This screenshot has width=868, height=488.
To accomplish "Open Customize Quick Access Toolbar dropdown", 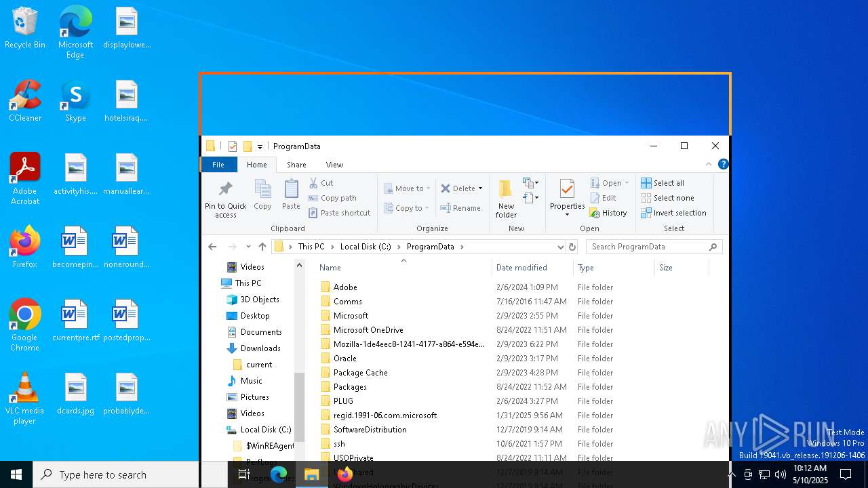I will (x=260, y=146).
